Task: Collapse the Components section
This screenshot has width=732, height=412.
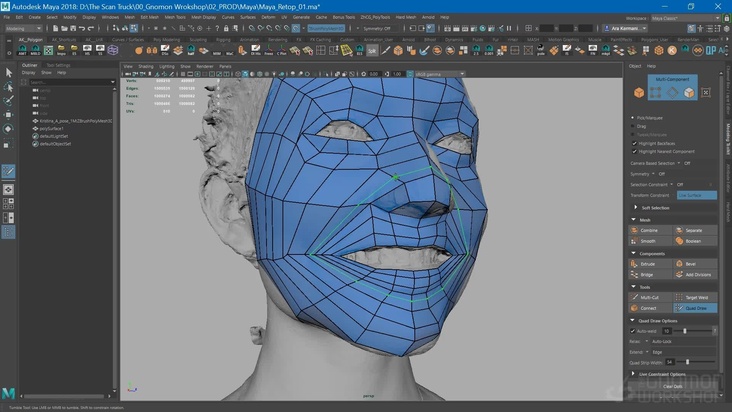Action: pos(633,253)
